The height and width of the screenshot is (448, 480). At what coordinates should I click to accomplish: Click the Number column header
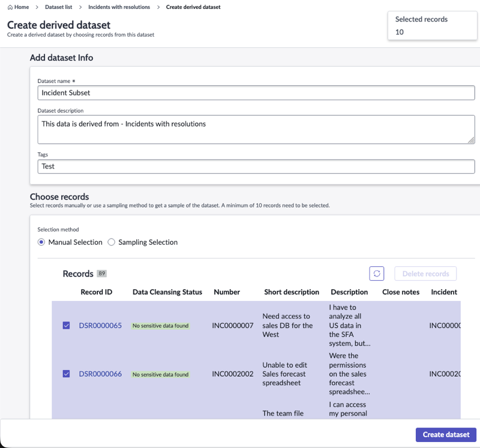point(227,292)
